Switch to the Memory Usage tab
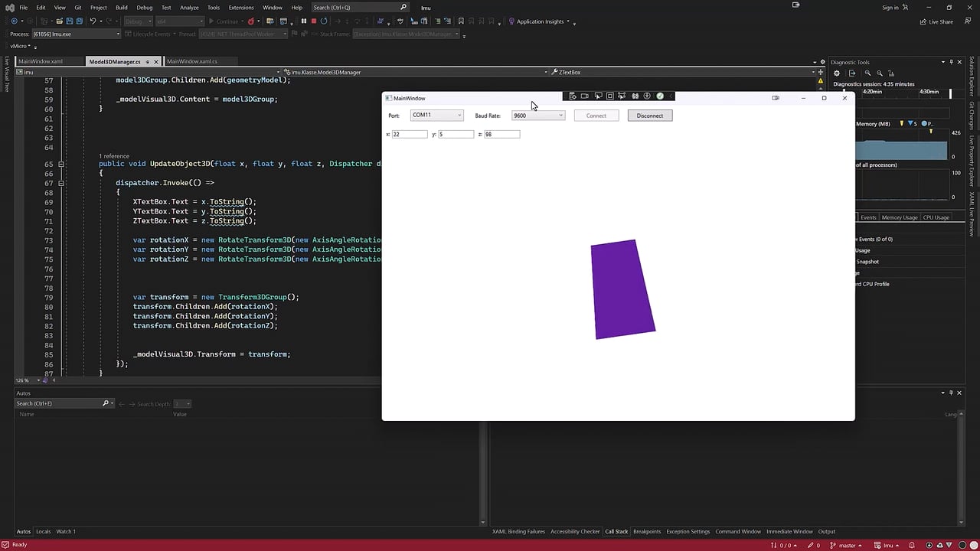The width and height of the screenshot is (980, 551). click(x=900, y=217)
